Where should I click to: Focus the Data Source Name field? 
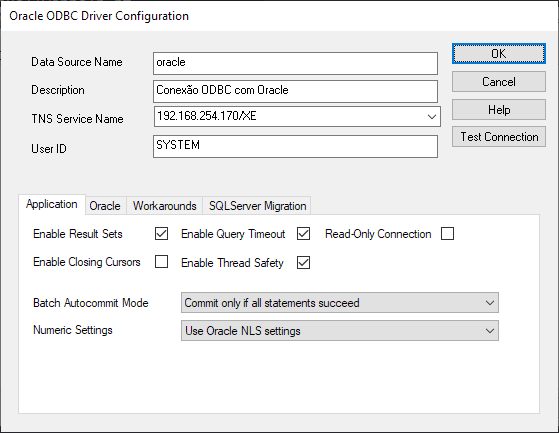(295, 63)
